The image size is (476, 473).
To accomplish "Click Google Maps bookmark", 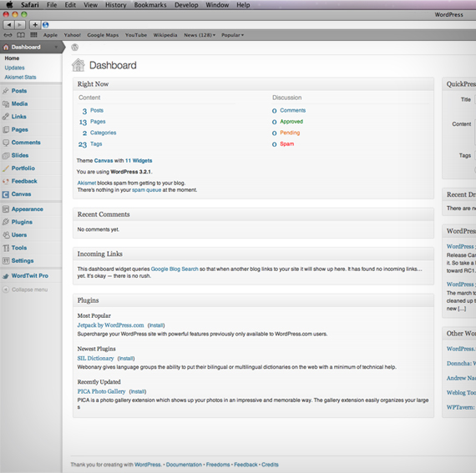I will (103, 35).
